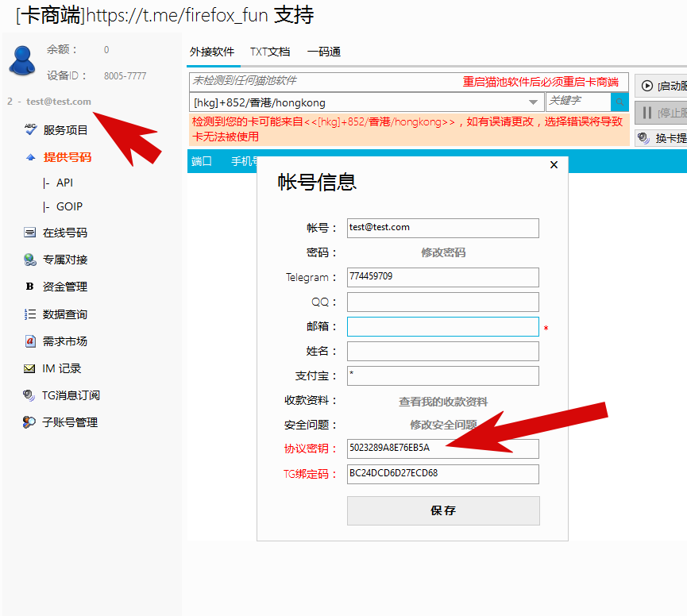The height and width of the screenshot is (616, 687).
Task: Click the 专属对接 globe icon
Action: 30,260
